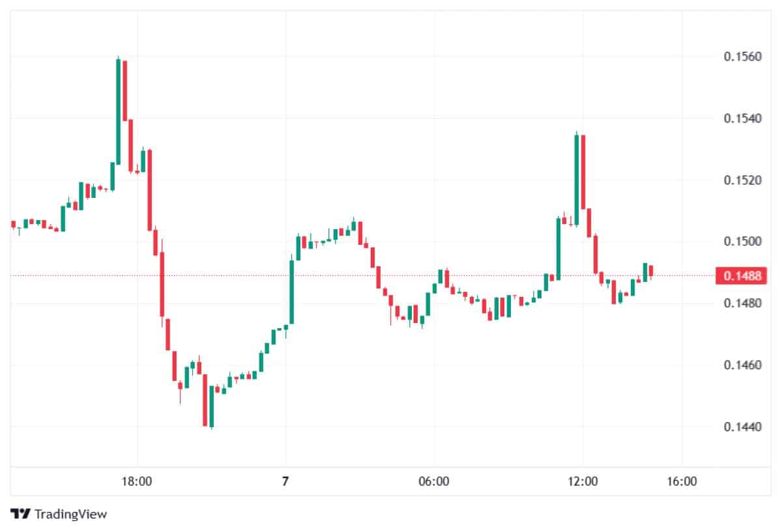The width and height of the screenshot is (782, 532).
Task: Select the 0.1520 price scale value
Action: (742, 180)
